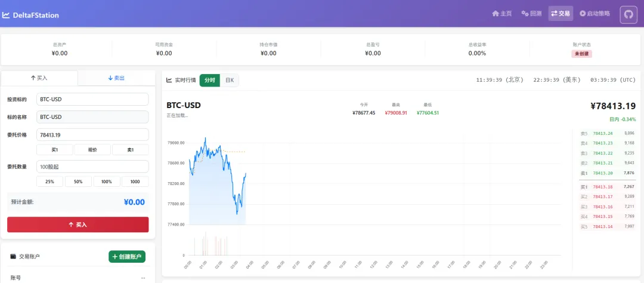644x283 pixels.
Task: Click the line-chart icon beside 实时行情
Action: click(x=169, y=80)
